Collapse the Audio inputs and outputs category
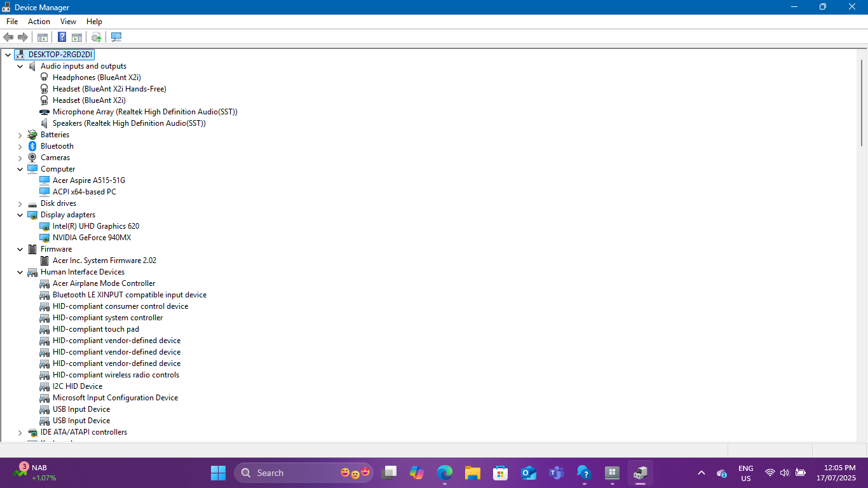The image size is (868, 488). (x=20, y=66)
